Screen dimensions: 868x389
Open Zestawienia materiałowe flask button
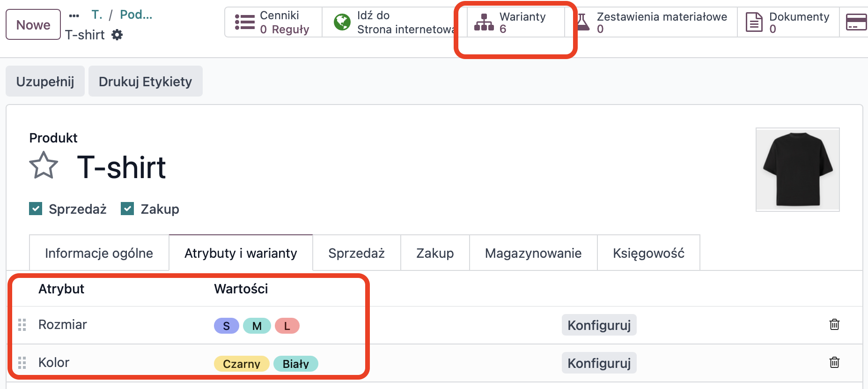pos(653,22)
